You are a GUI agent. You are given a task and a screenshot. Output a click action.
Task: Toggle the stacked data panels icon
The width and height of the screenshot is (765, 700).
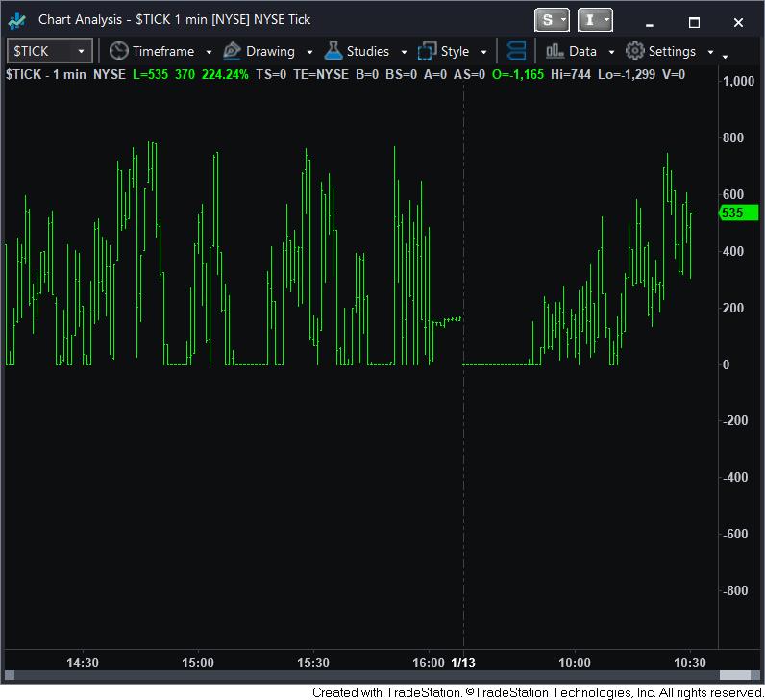click(516, 51)
